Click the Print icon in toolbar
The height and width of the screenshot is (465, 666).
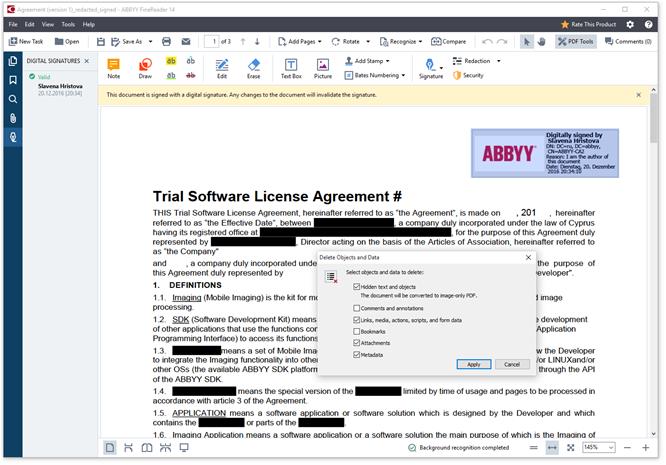click(165, 41)
